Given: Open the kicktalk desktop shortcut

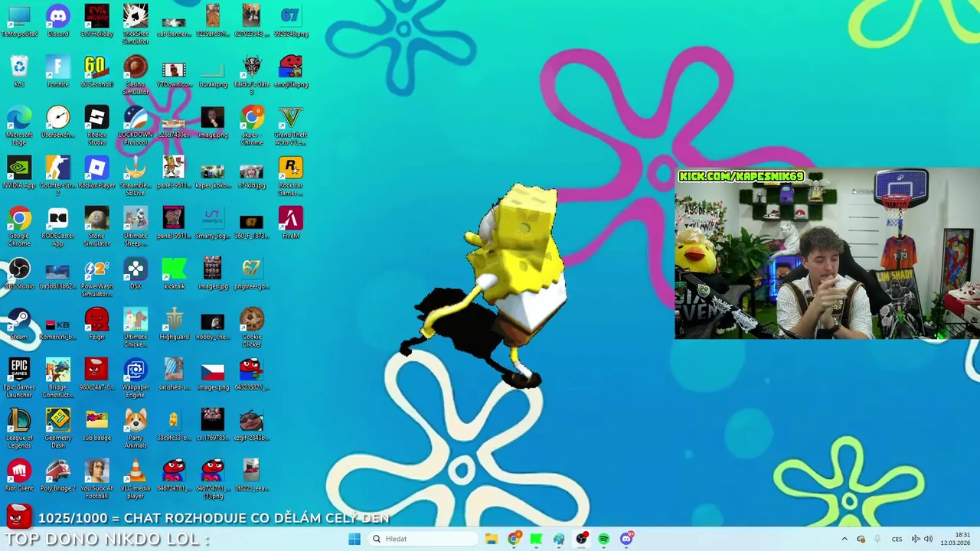Looking at the screenshot, I should coord(174,273).
